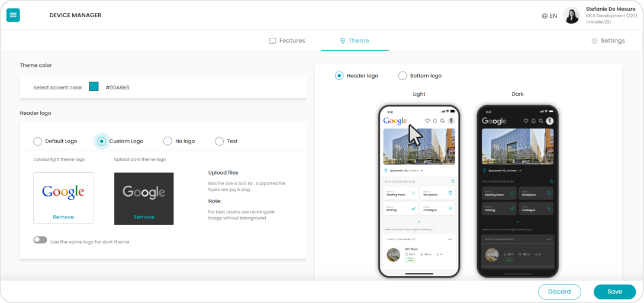Choose the Header logo preview radio
The image size is (644, 303).
[339, 76]
